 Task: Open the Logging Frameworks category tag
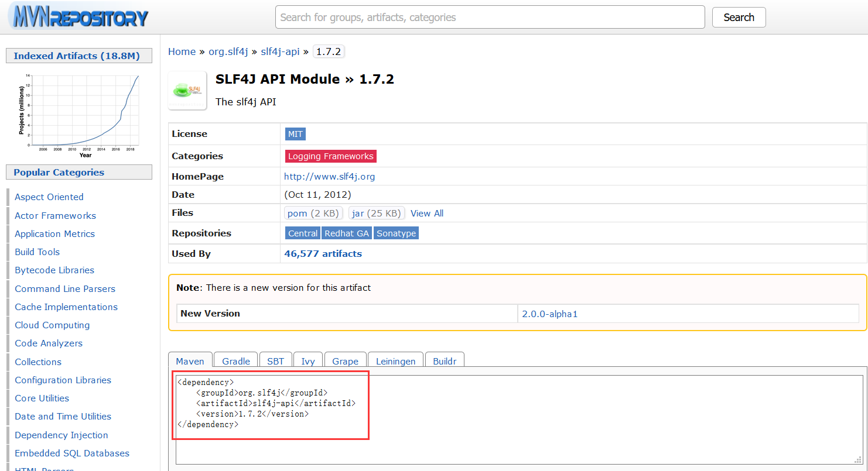point(330,156)
